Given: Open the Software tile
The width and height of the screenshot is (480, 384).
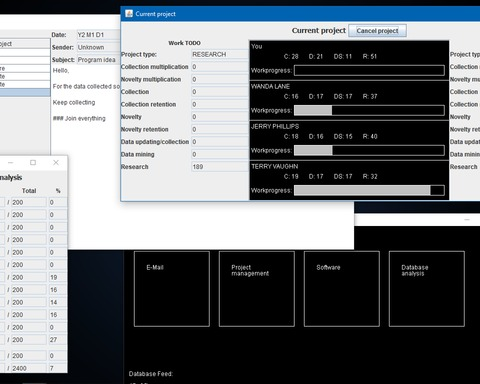Looking at the screenshot, I should click(342, 289).
